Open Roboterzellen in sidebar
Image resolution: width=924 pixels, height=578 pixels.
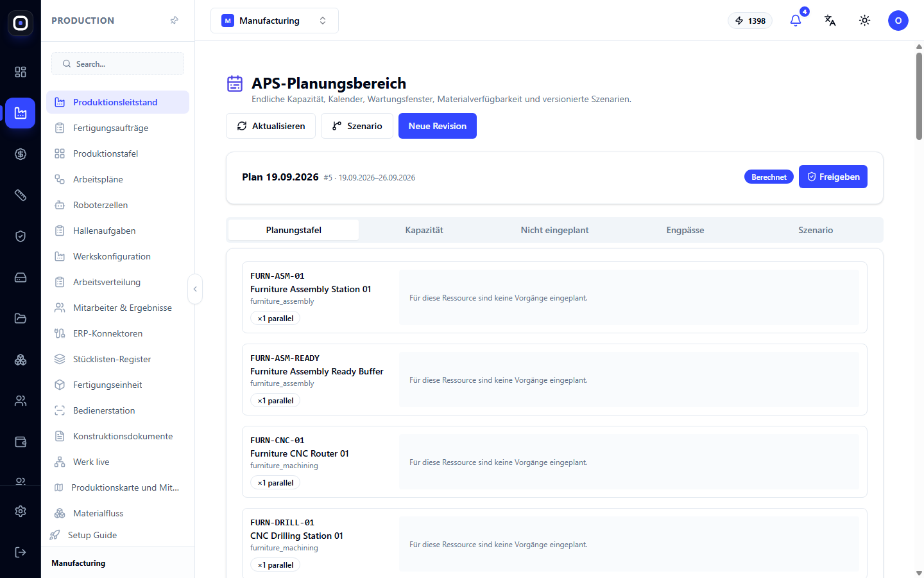[118, 205]
